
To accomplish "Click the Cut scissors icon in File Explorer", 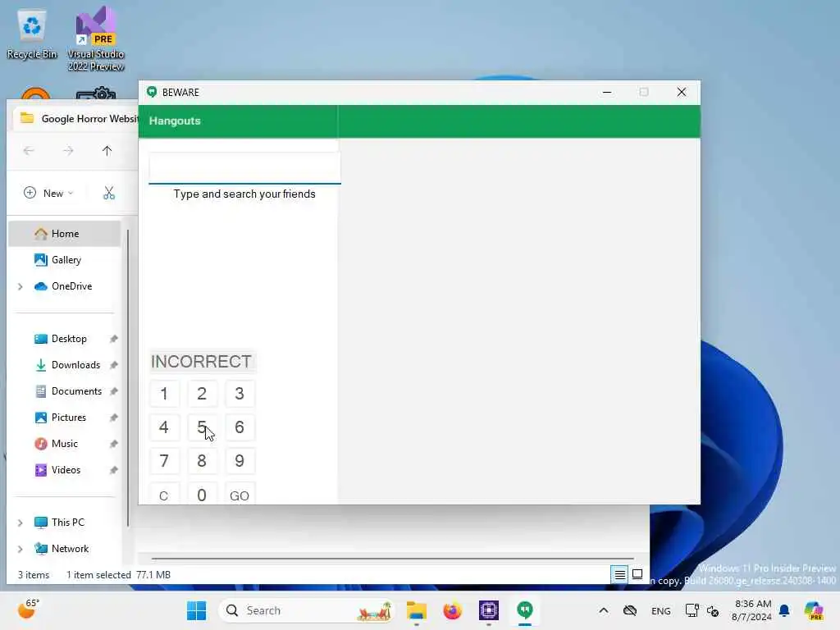I will click(x=109, y=193).
